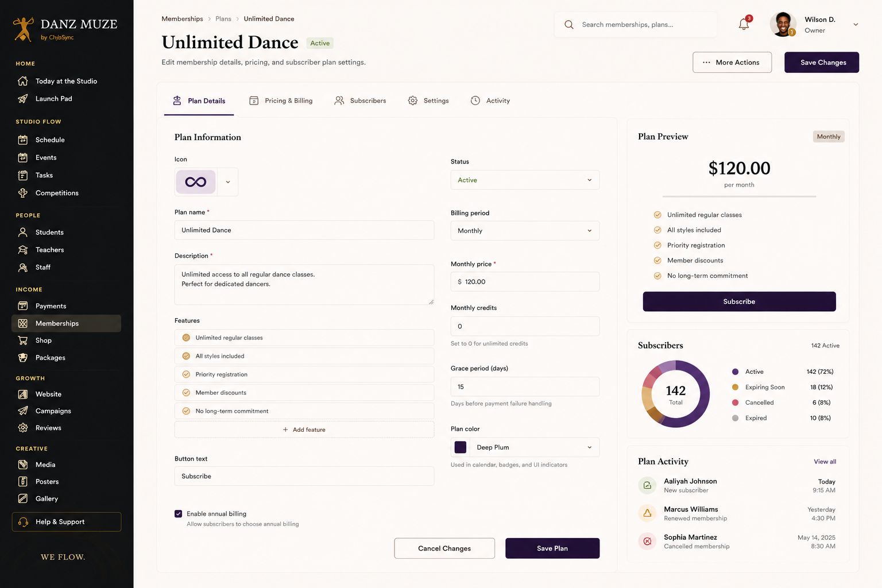Click the notification bell icon

click(x=744, y=24)
